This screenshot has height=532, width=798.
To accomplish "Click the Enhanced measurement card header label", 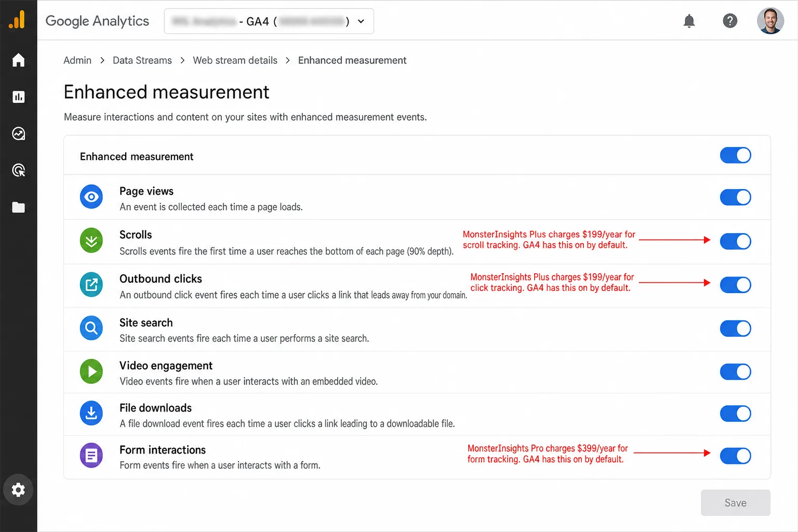I will 137,156.
